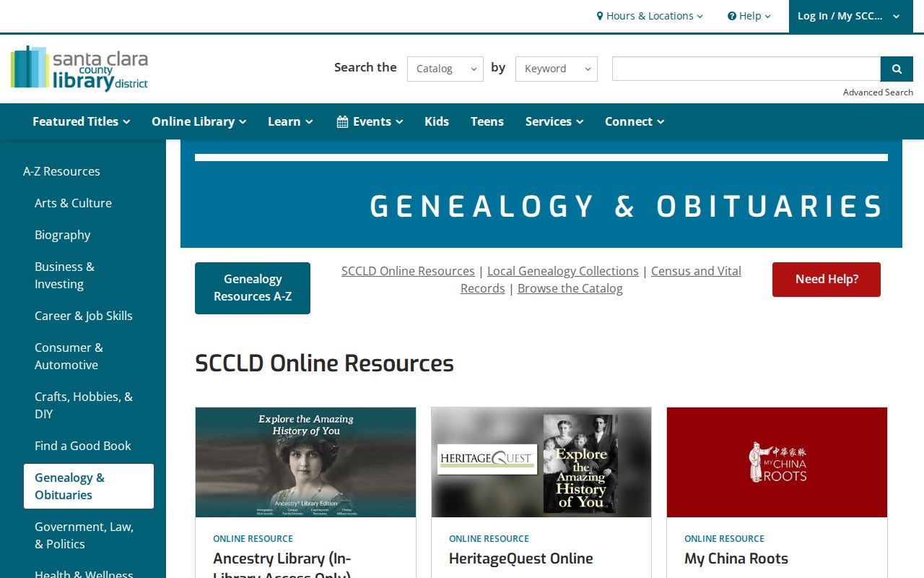Viewport: 924px width, 578px height.
Task: Expand Online Library menu
Action: (x=199, y=121)
